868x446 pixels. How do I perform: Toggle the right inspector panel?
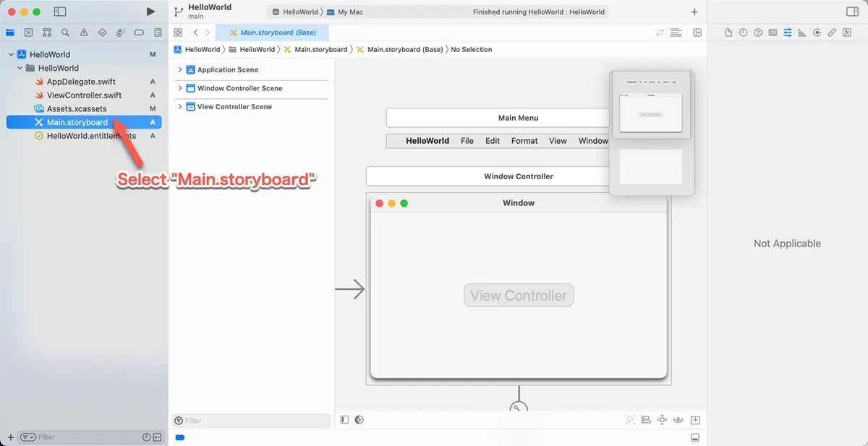point(851,12)
